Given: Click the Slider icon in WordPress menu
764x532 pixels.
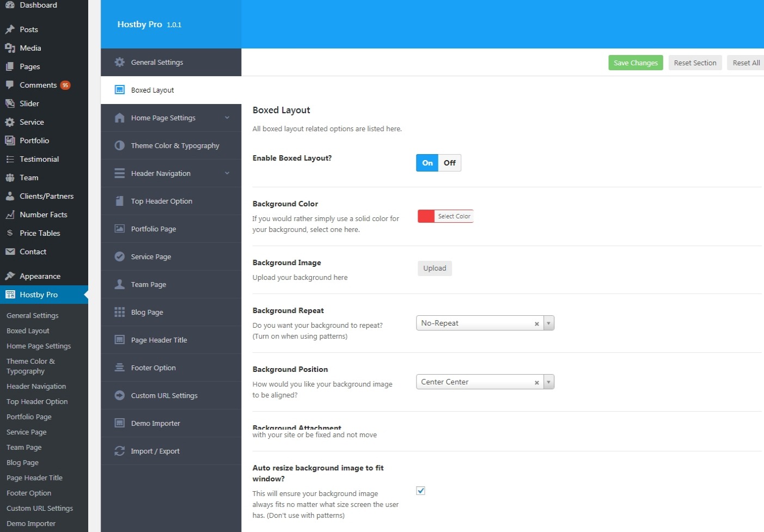Looking at the screenshot, I should pos(10,103).
